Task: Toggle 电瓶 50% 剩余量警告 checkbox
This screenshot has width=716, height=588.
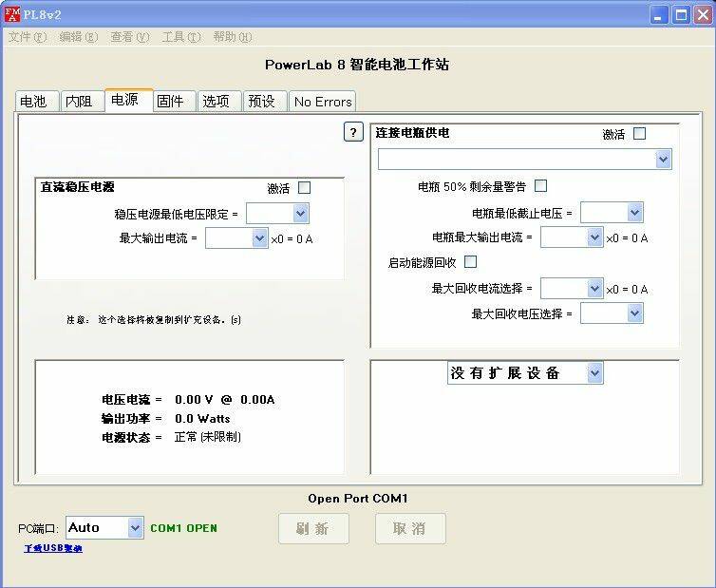Action: pos(540,185)
